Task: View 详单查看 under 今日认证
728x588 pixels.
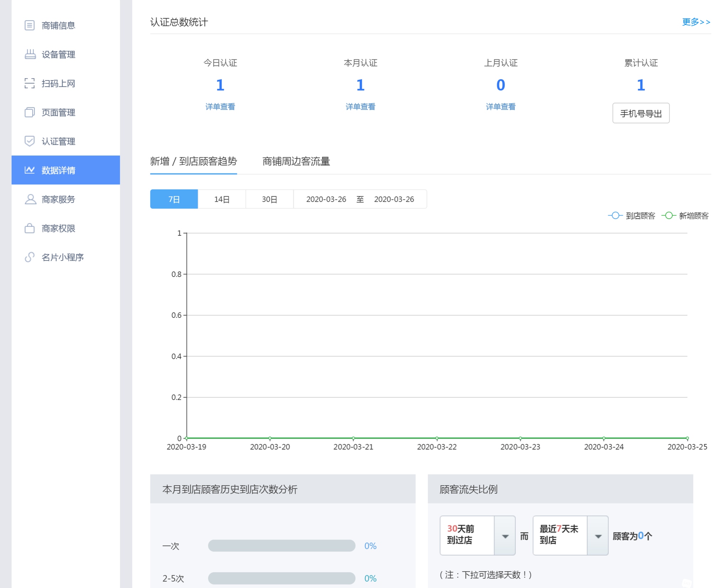Action: pos(220,106)
